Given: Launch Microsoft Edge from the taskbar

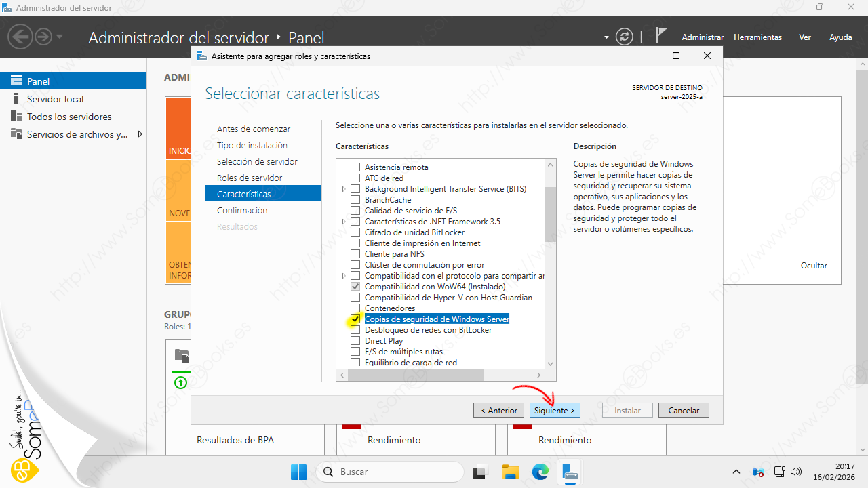Looking at the screenshot, I should pos(540,472).
